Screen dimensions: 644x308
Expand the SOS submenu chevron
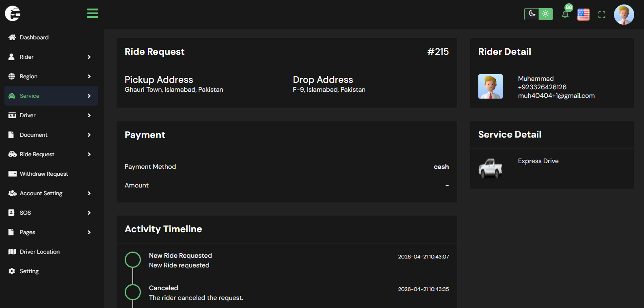[89, 213]
